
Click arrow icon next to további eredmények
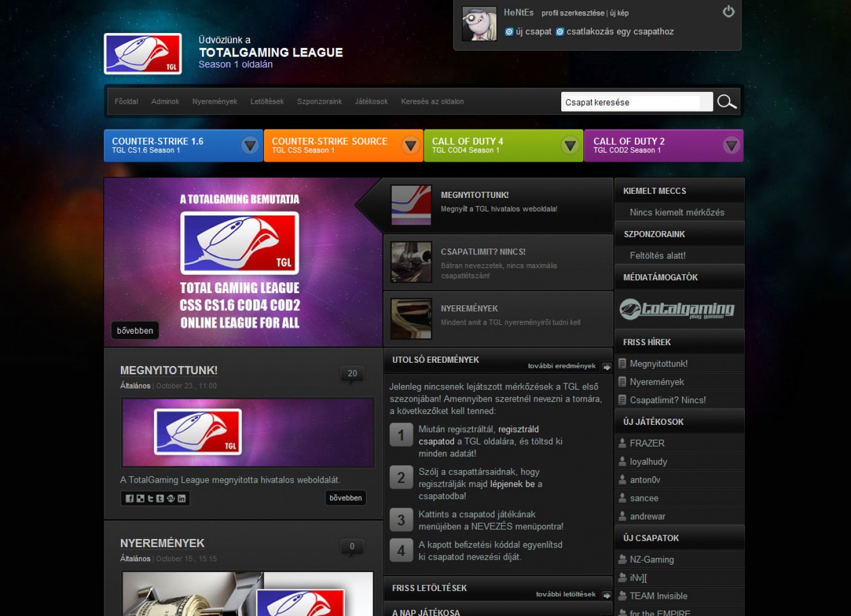click(606, 367)
